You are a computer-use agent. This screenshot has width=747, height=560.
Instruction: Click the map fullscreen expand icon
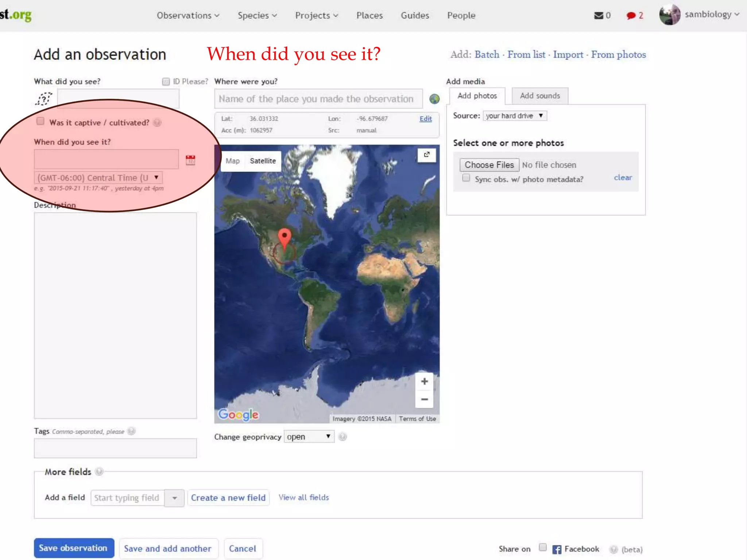click(x=426, y=155)
